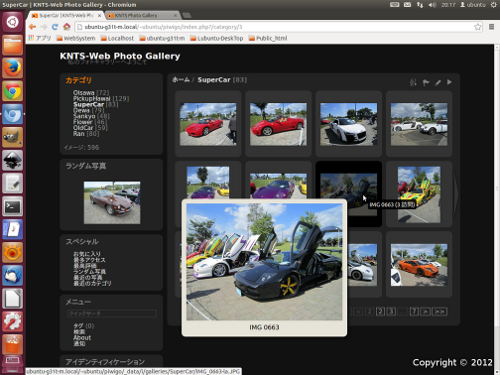Go to page 7 of the gallery
The width and height of the screenshot is (500, 375).
tap(414, 312)
